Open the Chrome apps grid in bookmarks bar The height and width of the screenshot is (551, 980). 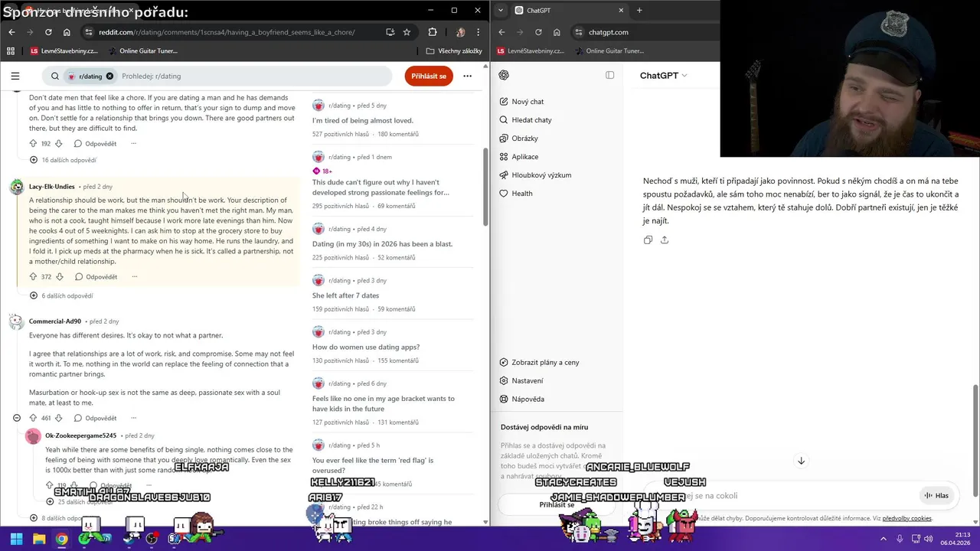pyautogui.click(x=11, y=51)
